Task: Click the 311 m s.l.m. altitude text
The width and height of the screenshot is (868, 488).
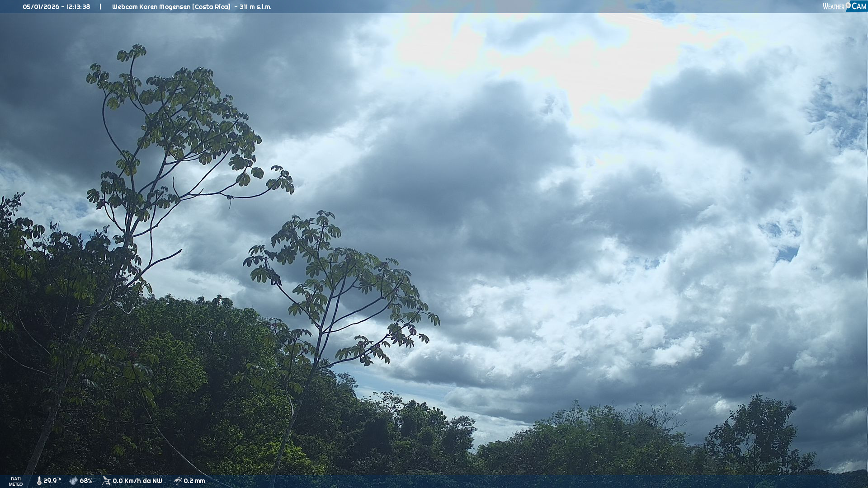Action: pos(255,7)
